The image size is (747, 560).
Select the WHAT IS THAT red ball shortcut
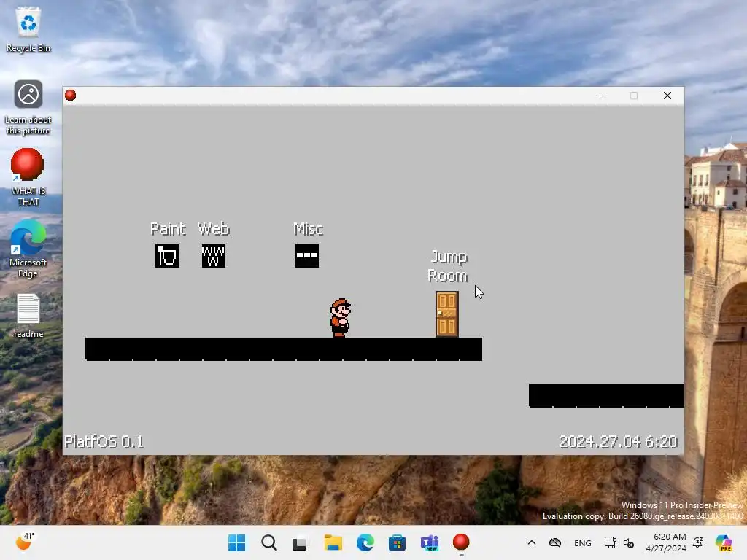(x=28, y=177)
